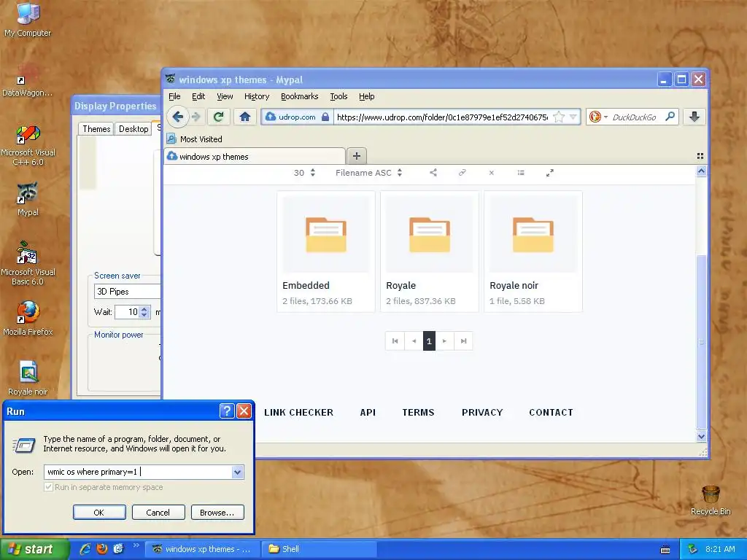Open the View menu
The width and height of the screenshot is (747, 560).
225,96
